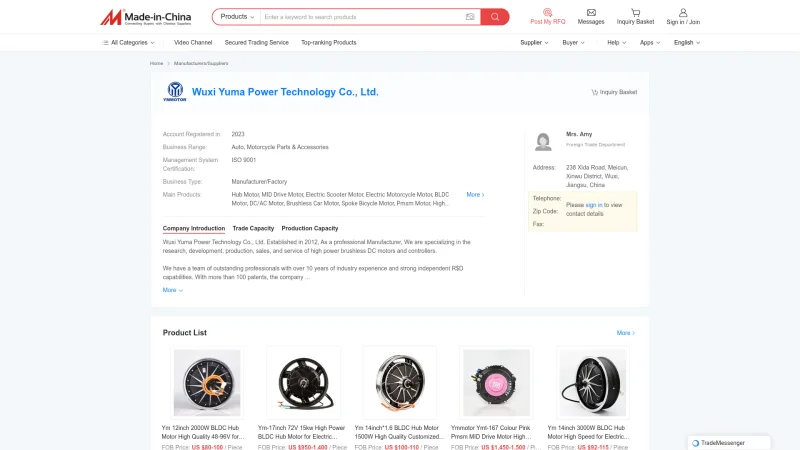The width and height of the screenshot is (800, 450).
Task: Click the Made-in-China logo
Action: tap(145, 17)
